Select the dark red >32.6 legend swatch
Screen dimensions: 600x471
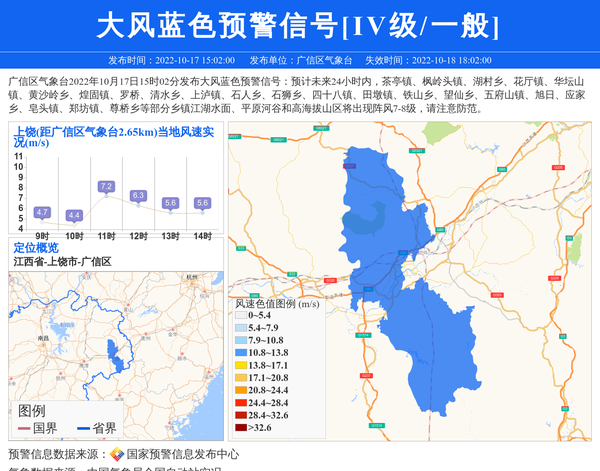tap(240, 428)
